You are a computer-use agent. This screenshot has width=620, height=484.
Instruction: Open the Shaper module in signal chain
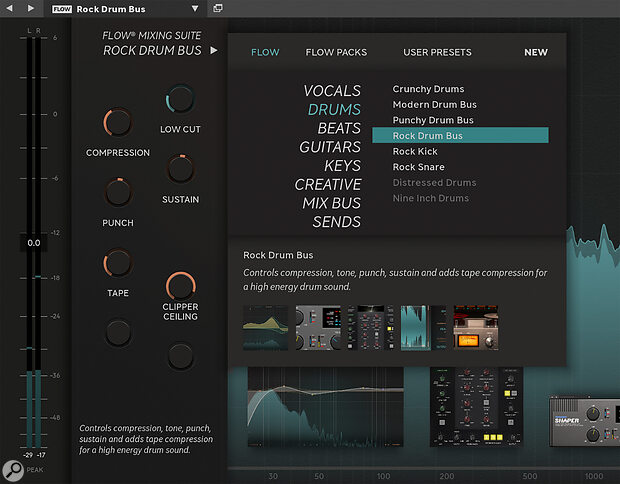click(x=584, y=421)
